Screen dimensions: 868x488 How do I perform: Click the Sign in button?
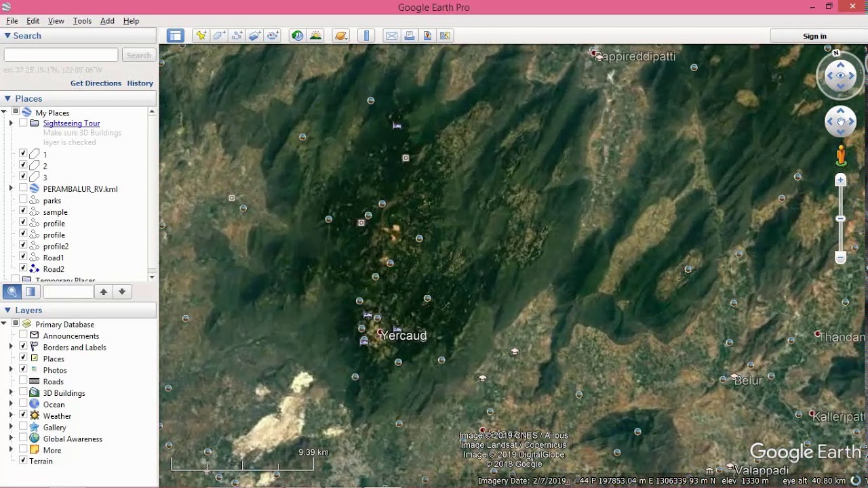click(x=814, y=36)
